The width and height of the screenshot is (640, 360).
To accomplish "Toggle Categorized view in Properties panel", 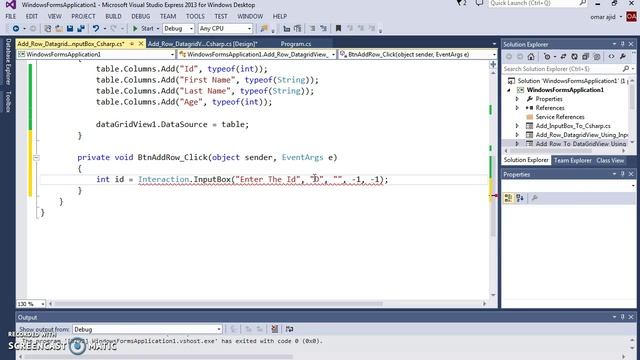I will click(x=508, y=198).
